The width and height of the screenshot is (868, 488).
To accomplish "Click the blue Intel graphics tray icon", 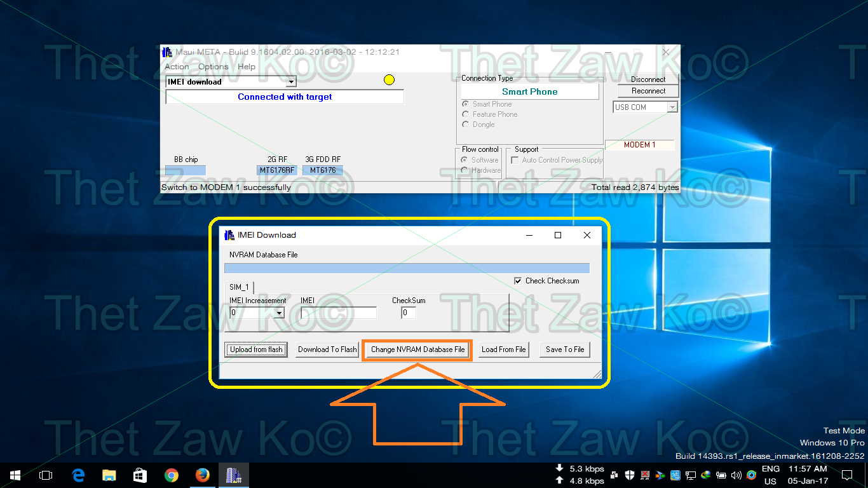I will click(675, 475).
